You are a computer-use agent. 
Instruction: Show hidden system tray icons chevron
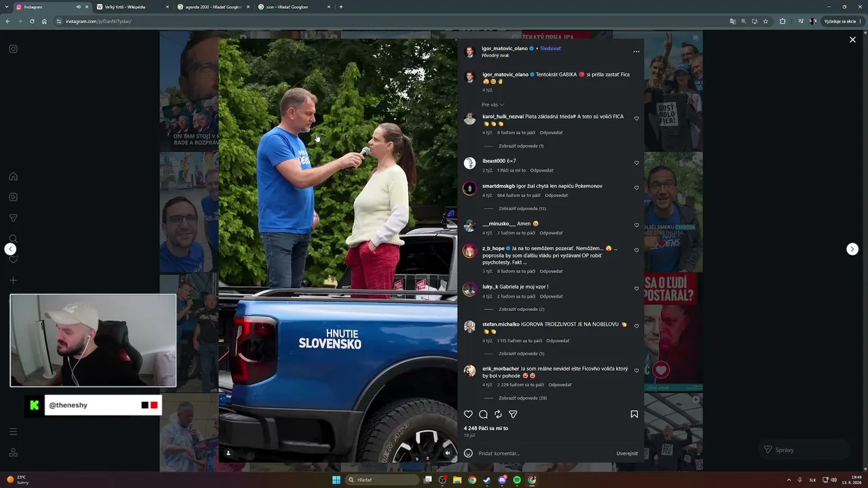(789, 480)
